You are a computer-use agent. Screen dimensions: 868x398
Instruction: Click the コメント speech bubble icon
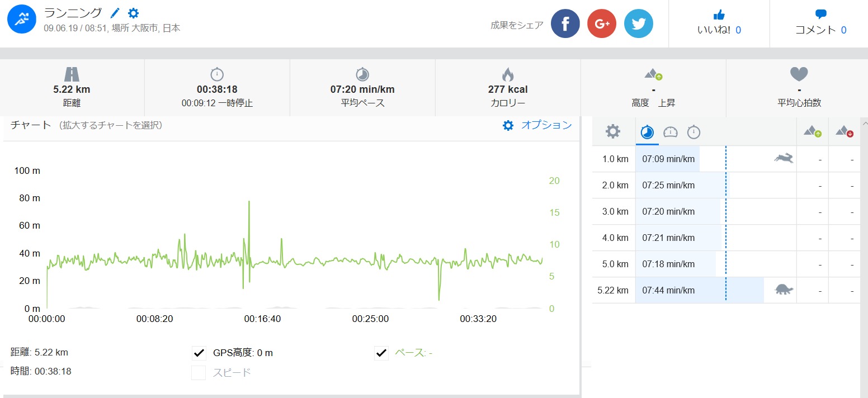[820, 15]
